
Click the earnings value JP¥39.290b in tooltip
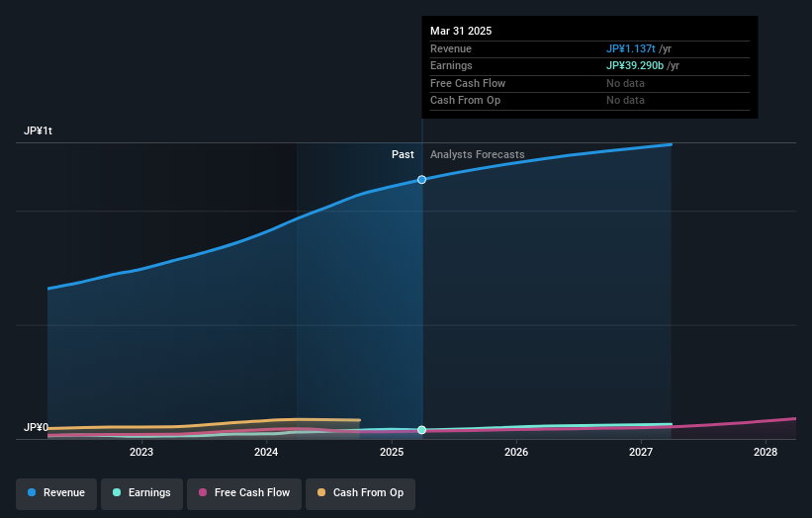click(x=635, y=65)
